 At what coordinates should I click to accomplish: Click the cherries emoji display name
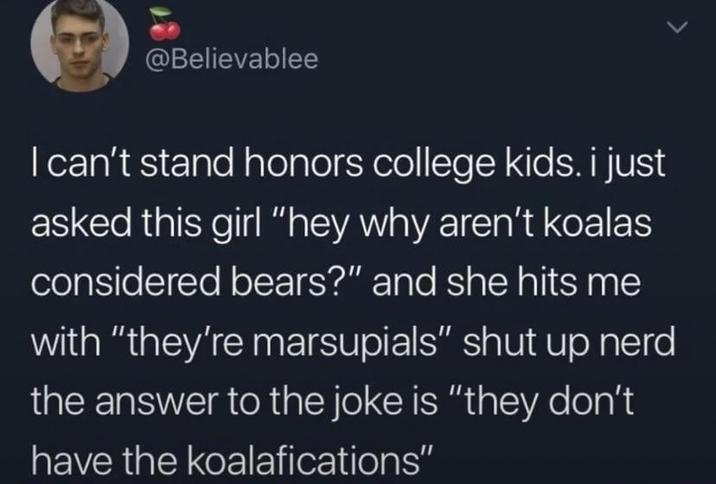tap(160, 23)
